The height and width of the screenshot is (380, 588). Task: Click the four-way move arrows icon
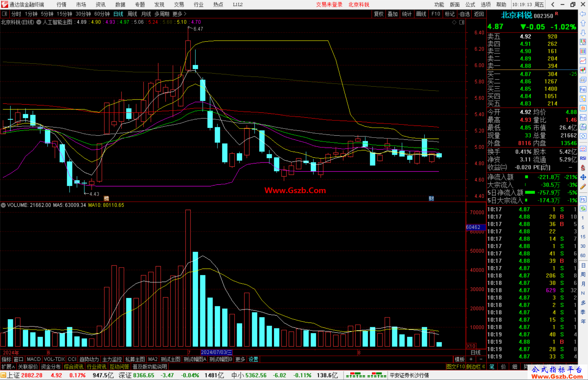(583, 177)
